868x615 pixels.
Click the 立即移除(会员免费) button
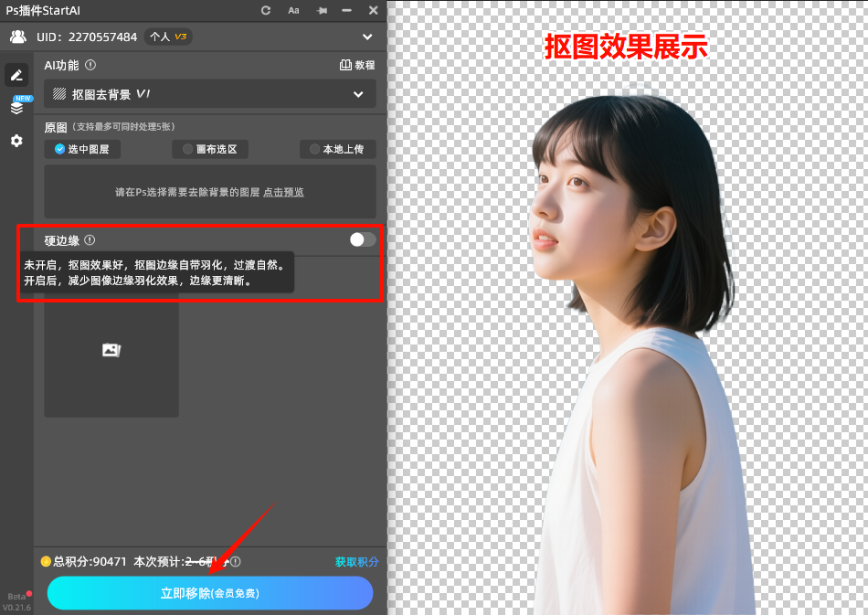click(209, 593)
